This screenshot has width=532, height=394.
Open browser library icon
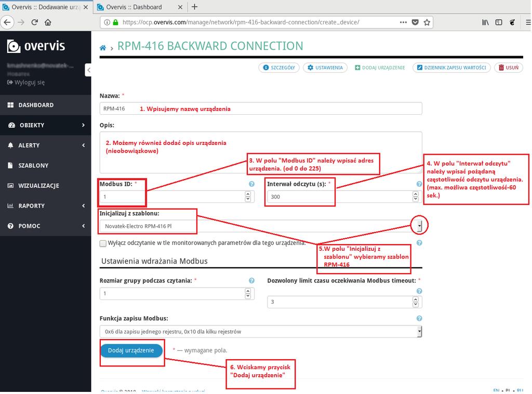pos(485,22)
